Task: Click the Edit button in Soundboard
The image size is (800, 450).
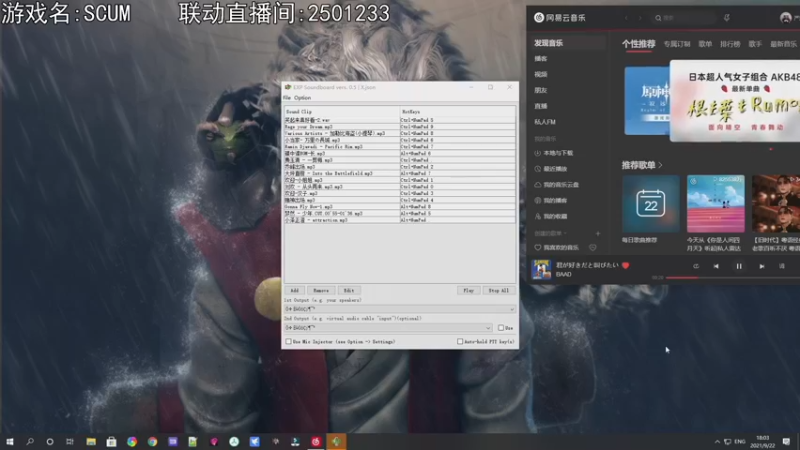Action: click(349, 290)
